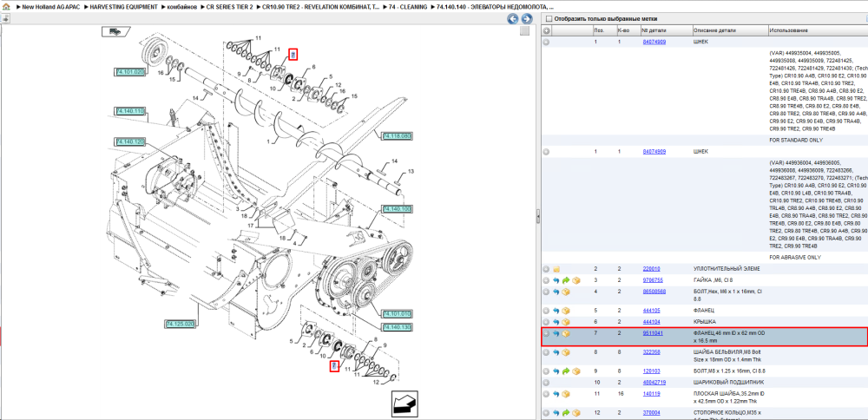Click the box icon in the 86508568 bolt row
Viewport: 868px width, 420px height.
566,292
